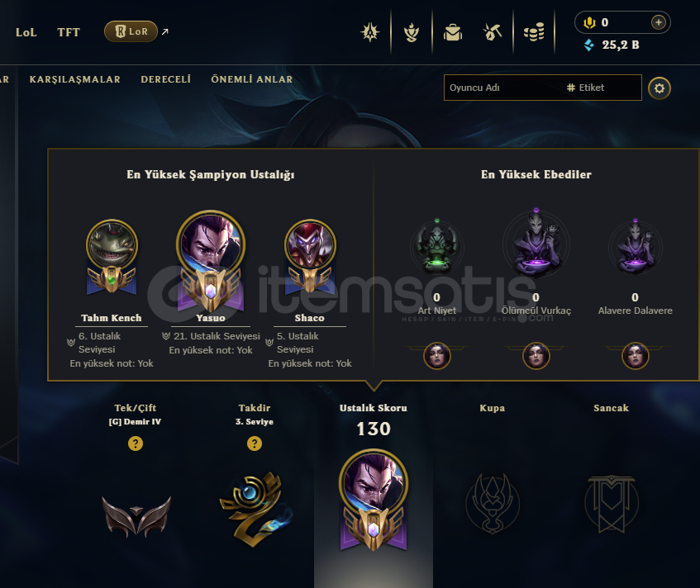
Task: Open the Hextech crafting hammer icon
Action: 493,32
